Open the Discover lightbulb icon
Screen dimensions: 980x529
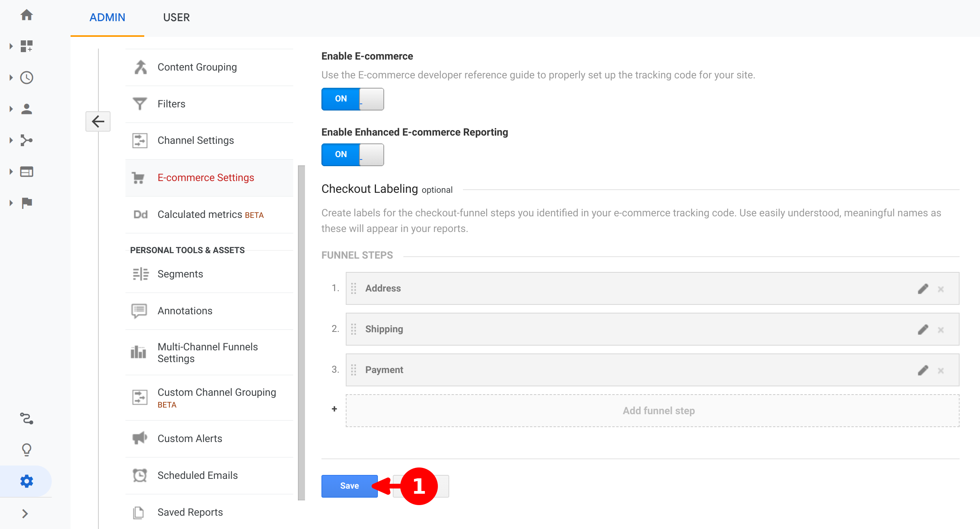pos(27,449)
